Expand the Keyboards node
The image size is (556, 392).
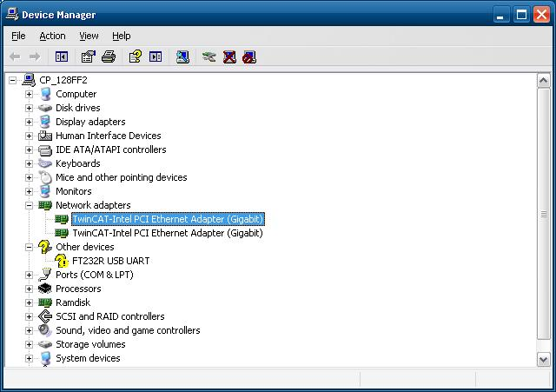(29, 163)
